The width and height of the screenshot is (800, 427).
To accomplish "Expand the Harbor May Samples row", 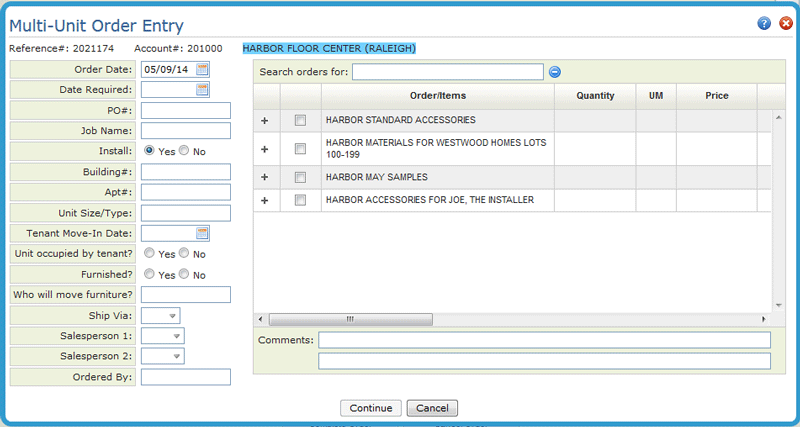I will pyautogui.click(x=265, y=177).
